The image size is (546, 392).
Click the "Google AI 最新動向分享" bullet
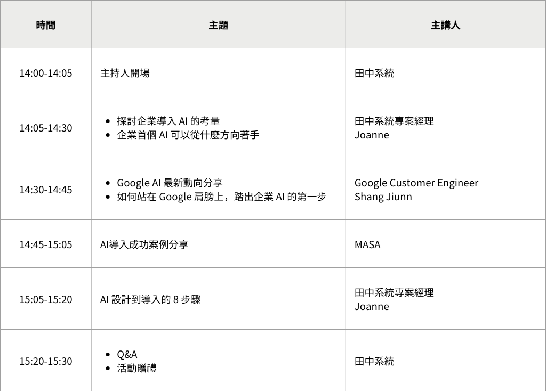click(x=170, y=183)
